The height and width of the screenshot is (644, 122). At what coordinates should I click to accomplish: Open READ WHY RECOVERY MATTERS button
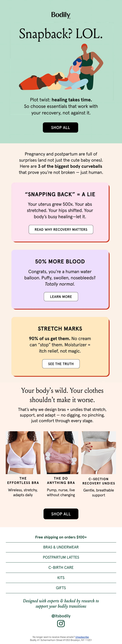(x=61, y=230)
